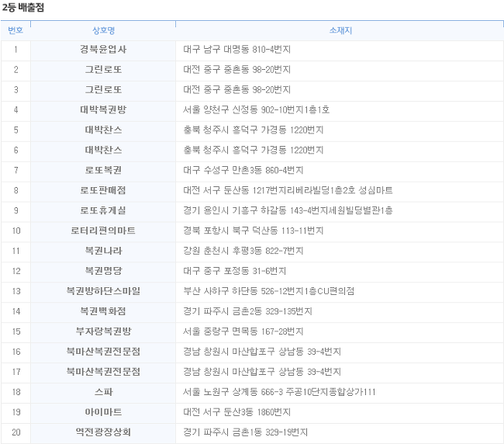Screen dimensions: 504x444
Task: Select address 경기 용인시 기흥구 하갈동
Action: pyautogui.click(x=235, y=210)
